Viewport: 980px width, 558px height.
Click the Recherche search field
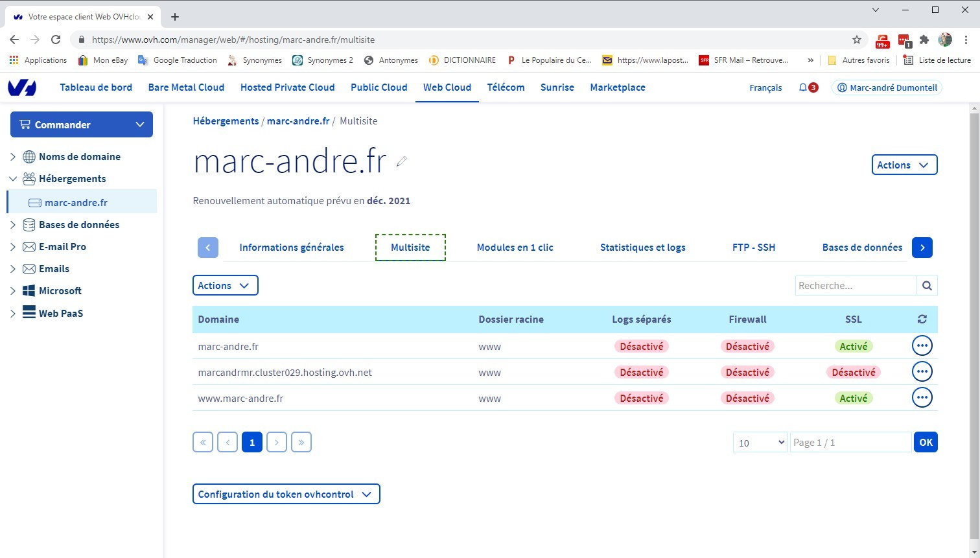pos(855,285)
